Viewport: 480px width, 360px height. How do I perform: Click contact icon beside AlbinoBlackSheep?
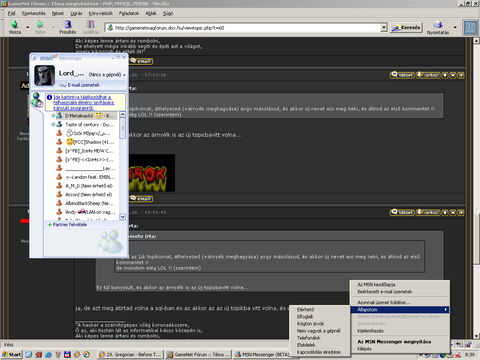(59, 203)
